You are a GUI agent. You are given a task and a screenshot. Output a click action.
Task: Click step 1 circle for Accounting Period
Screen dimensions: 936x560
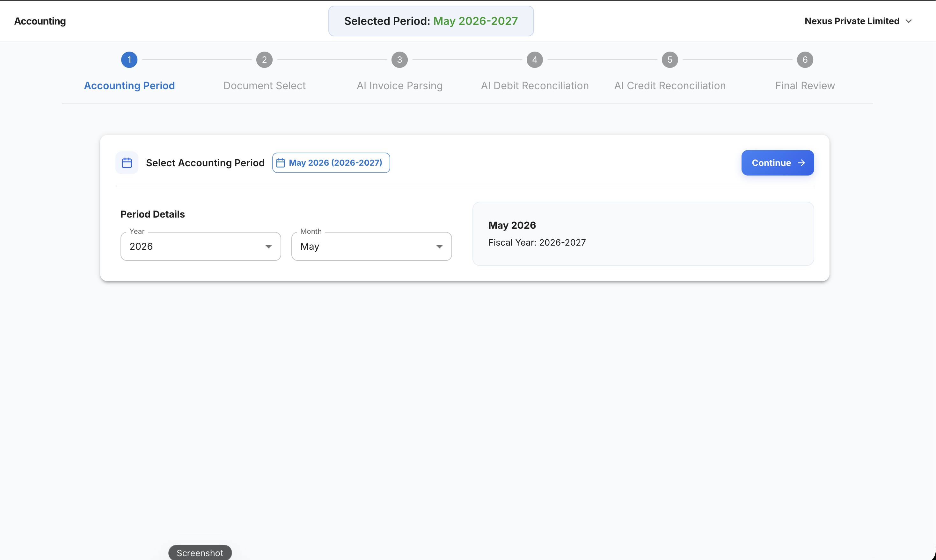129,60
